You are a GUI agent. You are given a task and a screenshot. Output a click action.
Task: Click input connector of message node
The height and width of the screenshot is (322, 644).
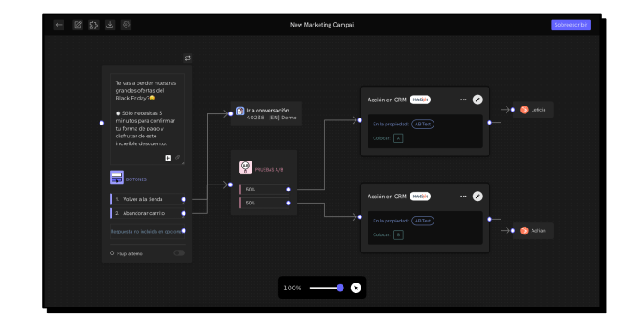pos(102,123)
